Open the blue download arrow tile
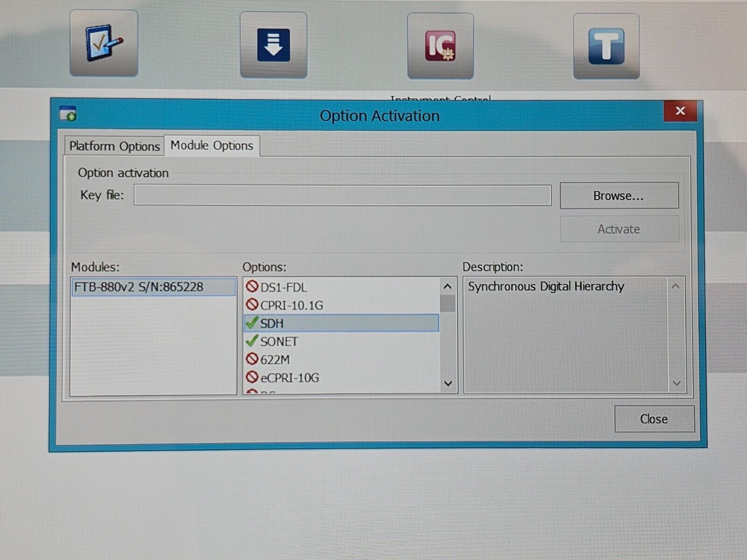 (x=274, y=45)
